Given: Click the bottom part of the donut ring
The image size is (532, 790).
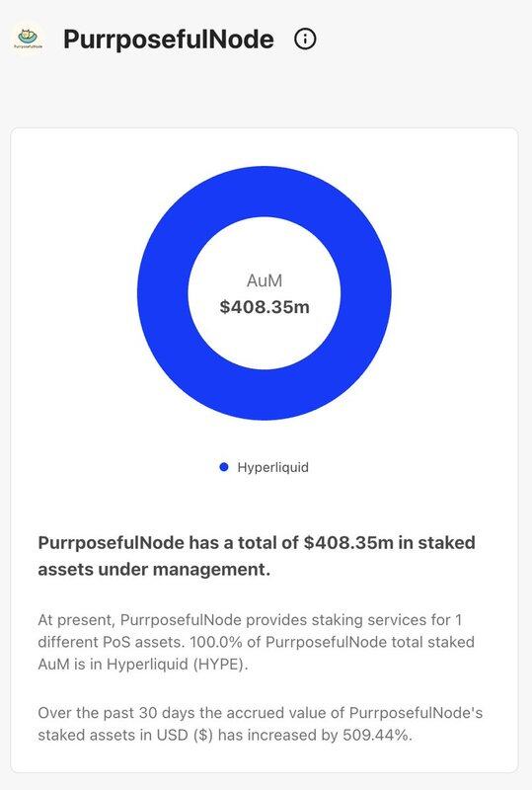Looking at the screenshot, I should point(265,395).
